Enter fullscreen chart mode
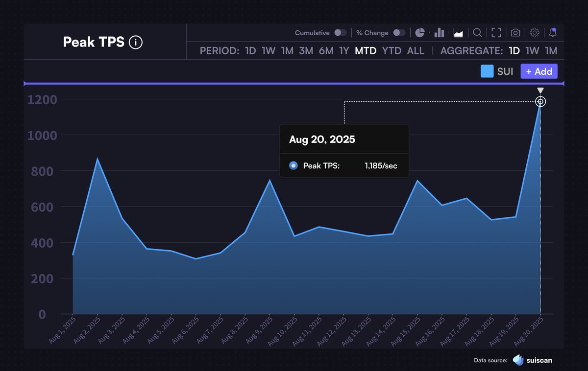588x371 pixels. click(496, 33)
